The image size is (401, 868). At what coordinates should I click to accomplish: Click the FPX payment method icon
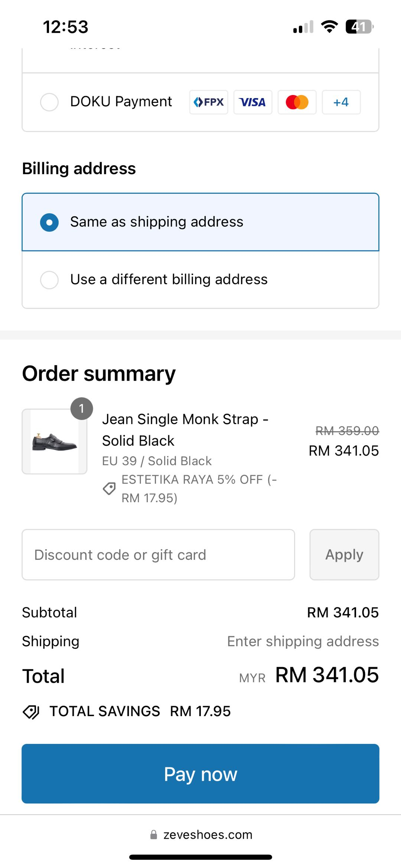coord(208,102)
